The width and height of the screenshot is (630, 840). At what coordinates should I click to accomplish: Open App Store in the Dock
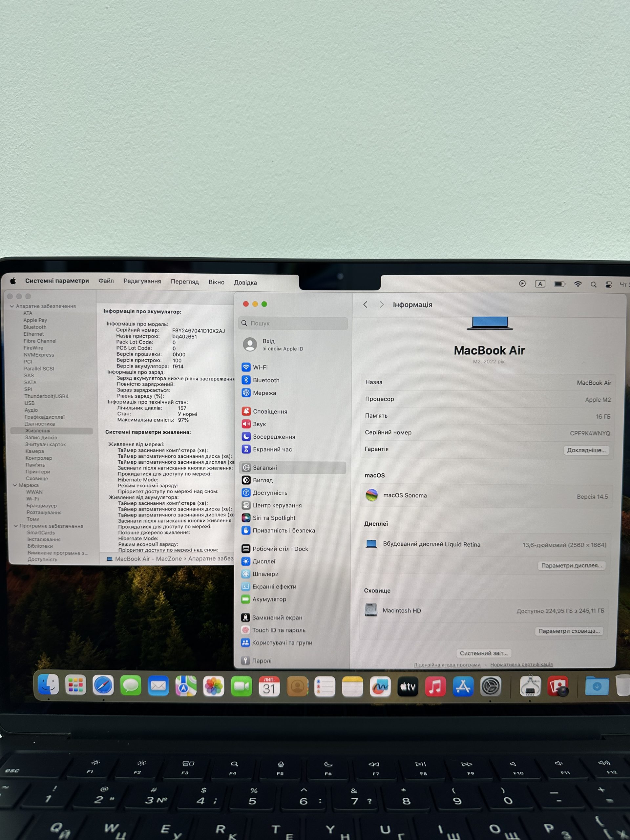(x=463, y=686)
